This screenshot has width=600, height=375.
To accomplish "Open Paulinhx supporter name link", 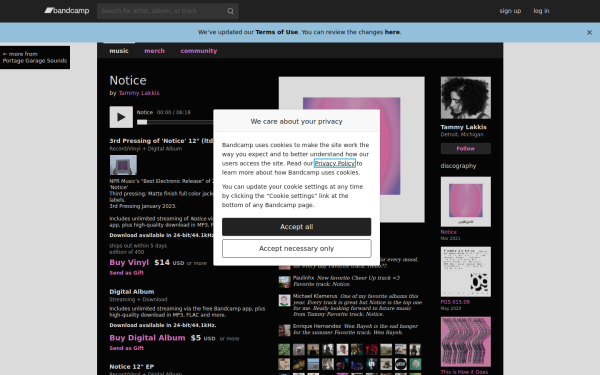I will (x=303, y=278).
